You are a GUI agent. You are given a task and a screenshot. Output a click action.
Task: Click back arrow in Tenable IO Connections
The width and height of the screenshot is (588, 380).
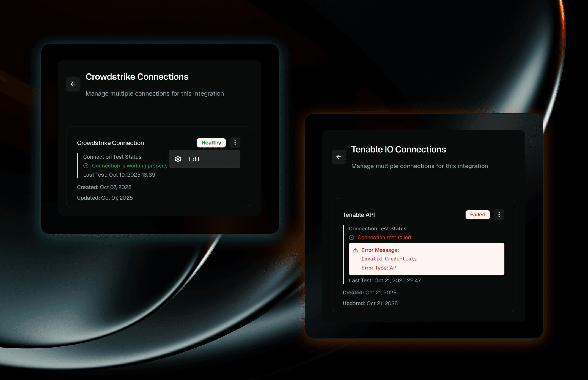[339, 157]
